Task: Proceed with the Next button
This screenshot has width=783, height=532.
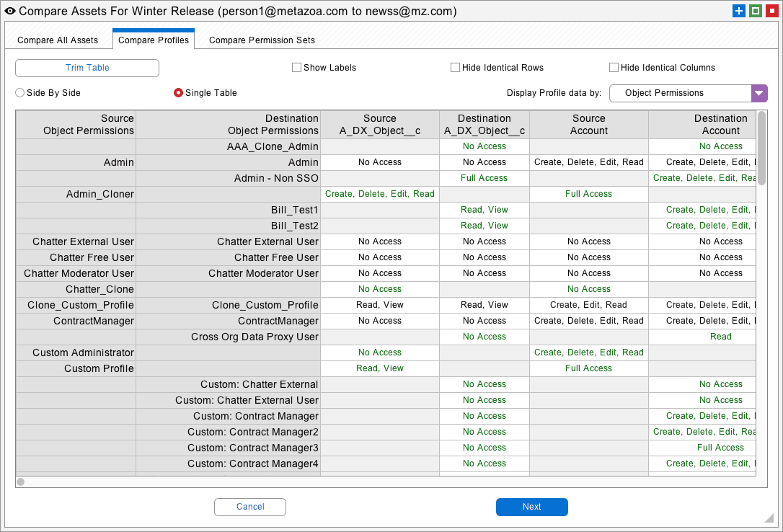Action: point(532,507)
